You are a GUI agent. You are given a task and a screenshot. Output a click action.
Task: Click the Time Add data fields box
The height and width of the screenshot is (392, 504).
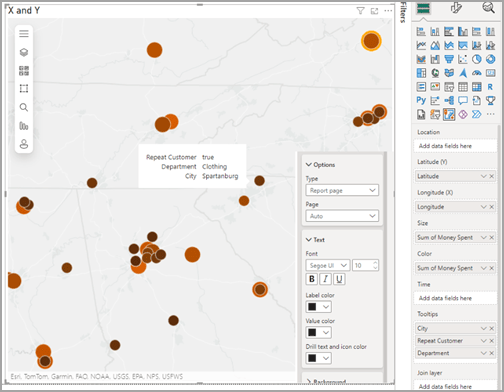tap(455, 298)
